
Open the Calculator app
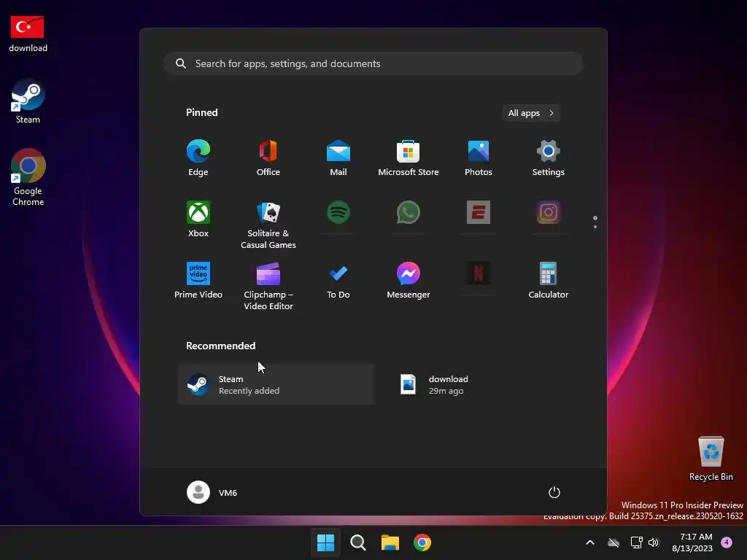coord(549,281)
